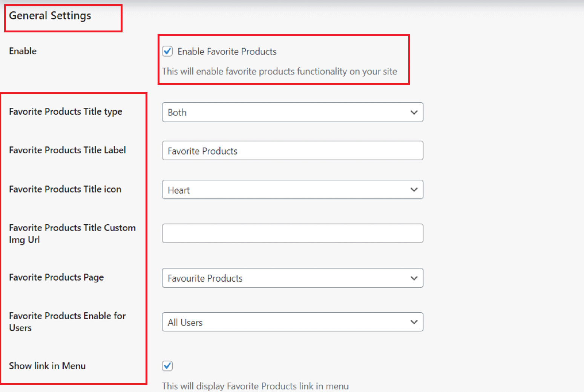Click the Favorite Products Title Label label
Screen dimensions: 584x392
[x=67, y=150]
